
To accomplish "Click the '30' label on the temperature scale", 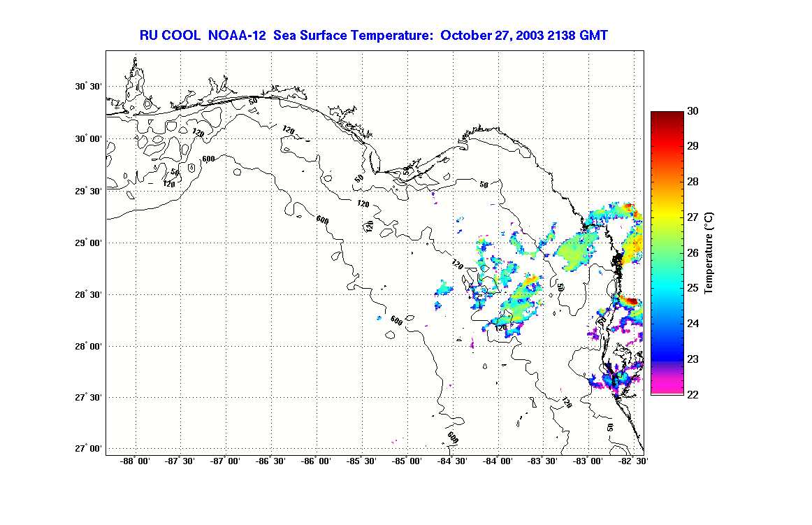I will click(693, 111).
